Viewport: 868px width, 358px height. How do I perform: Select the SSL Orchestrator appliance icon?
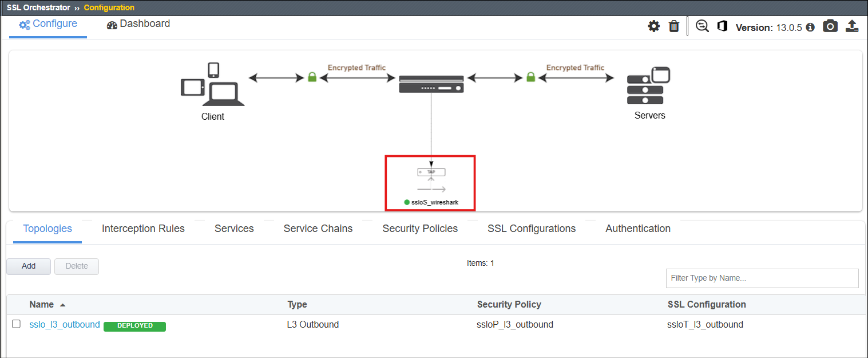(431, 84)
